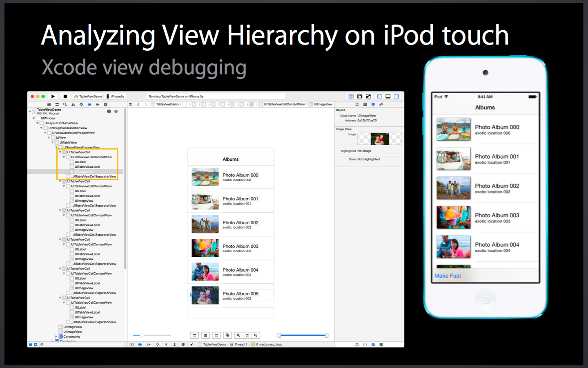Switch to the Standard editor button
The image size is (588, 368).
pyautogui.click(x=351, y=96)
